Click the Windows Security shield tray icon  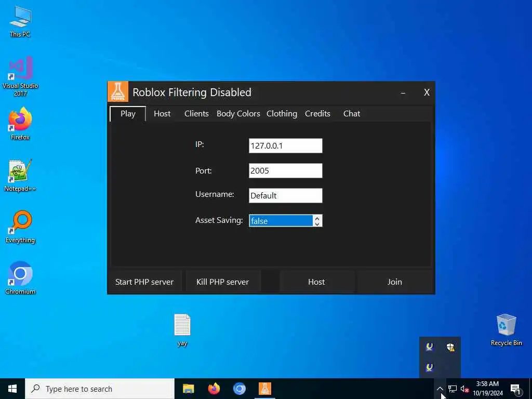point(450,347)
